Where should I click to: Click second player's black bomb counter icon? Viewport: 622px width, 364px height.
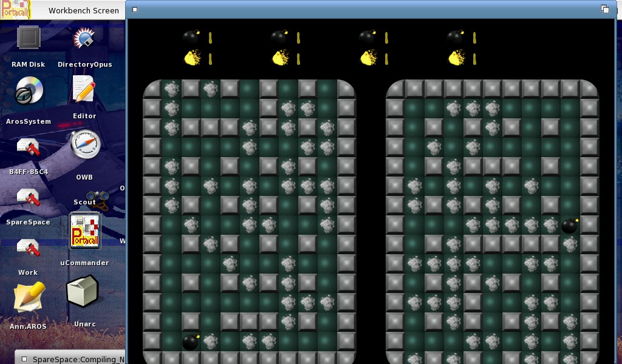[279, 37]
